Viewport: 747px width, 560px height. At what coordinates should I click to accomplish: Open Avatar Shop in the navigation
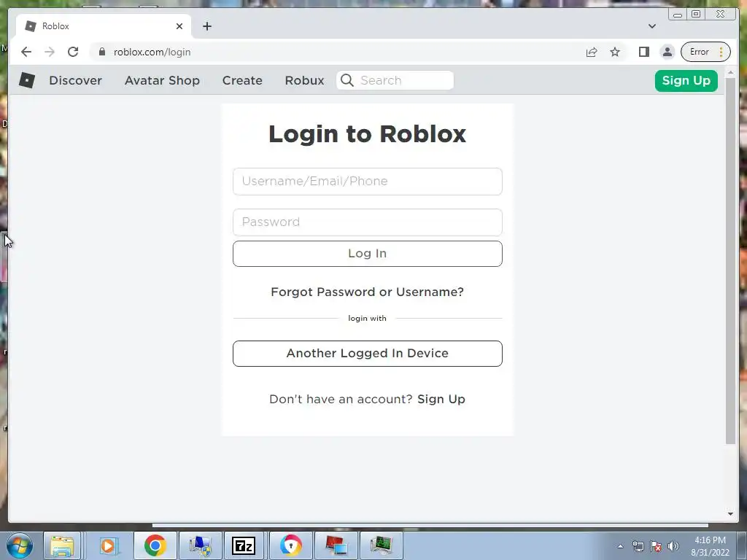coord(162,80)
